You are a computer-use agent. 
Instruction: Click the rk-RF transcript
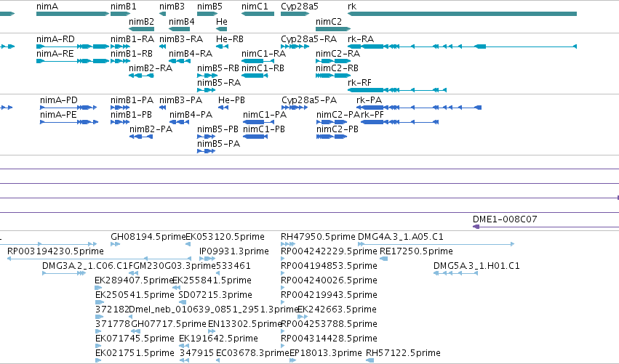(397, 90)
